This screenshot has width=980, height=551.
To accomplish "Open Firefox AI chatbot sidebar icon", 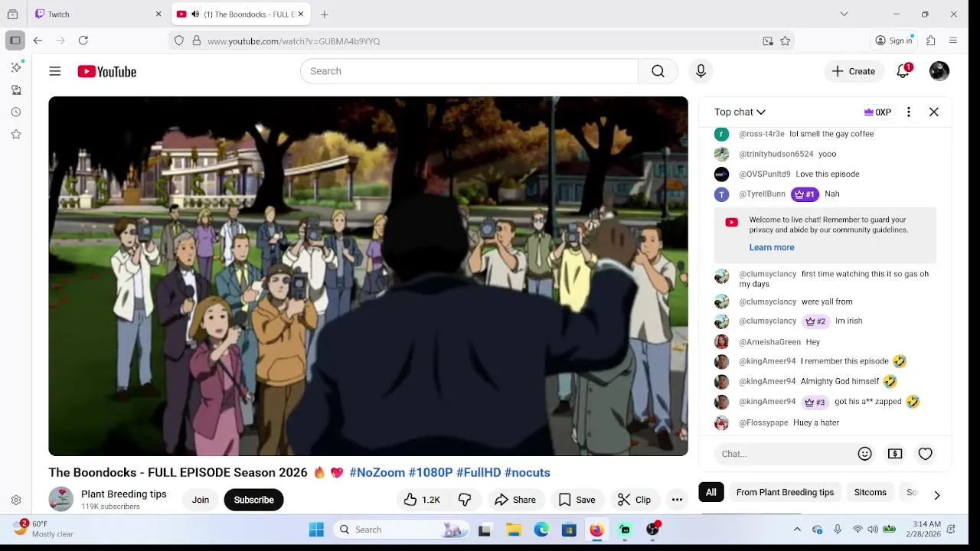I will (16, 67).
